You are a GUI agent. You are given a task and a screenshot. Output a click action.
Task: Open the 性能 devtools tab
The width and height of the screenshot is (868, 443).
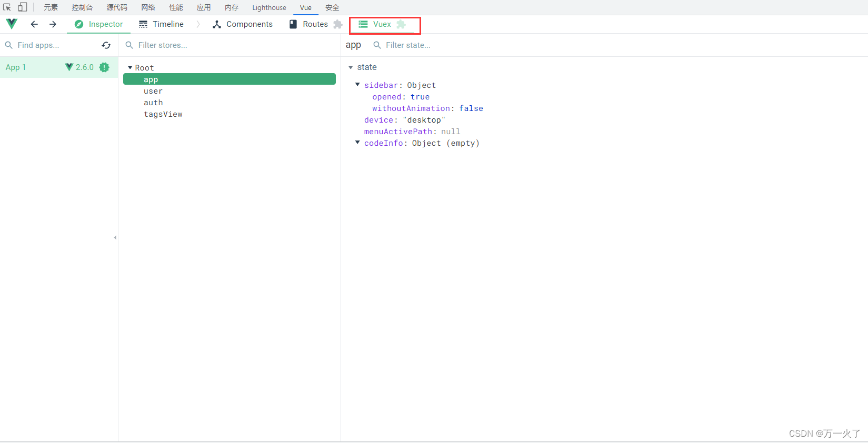click(176, 7)
